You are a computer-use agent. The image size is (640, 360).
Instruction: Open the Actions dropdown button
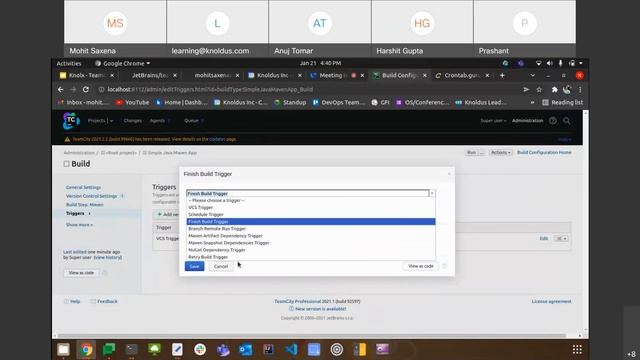coord(500,153)
